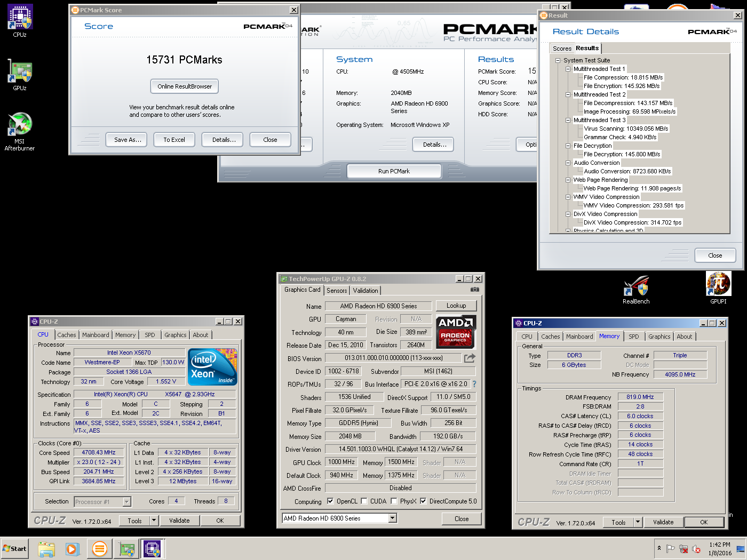
Task: Switch to the GPU-Z taskbar icon
Action: [126, 549]
